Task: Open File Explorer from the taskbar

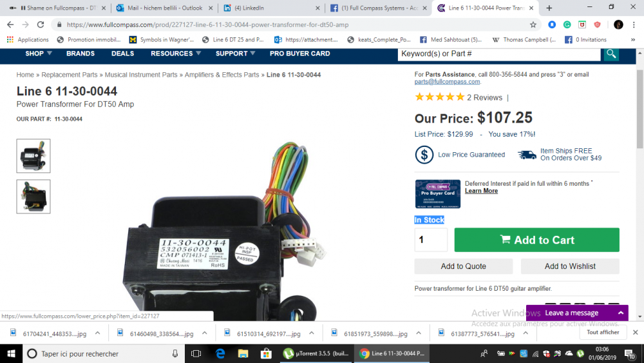Action: click(243, 353)
